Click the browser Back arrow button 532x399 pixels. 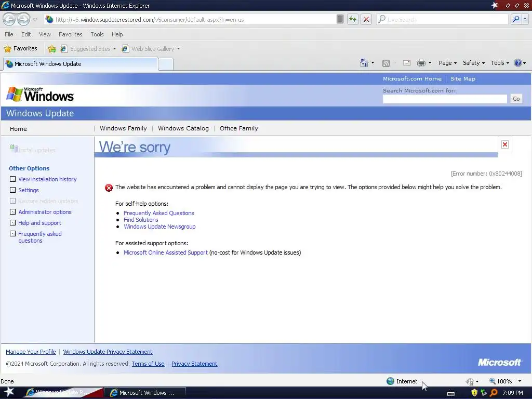tap(9, 19)
